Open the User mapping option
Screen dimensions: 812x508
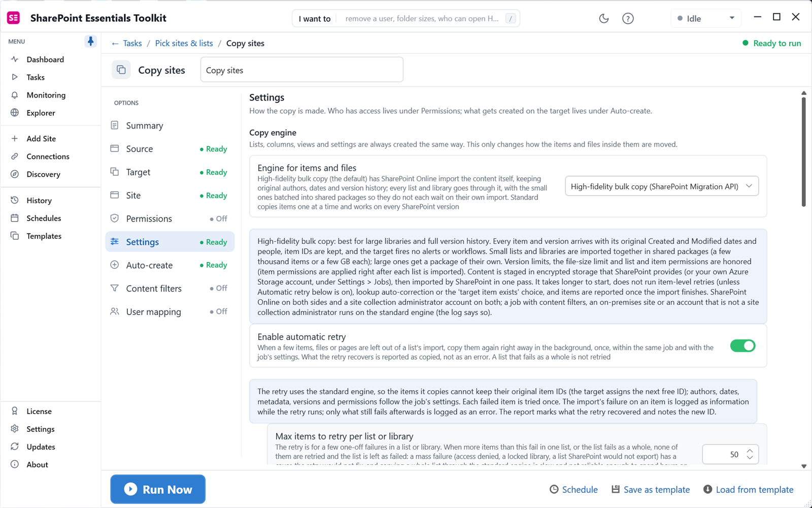(x=170, y=311)
